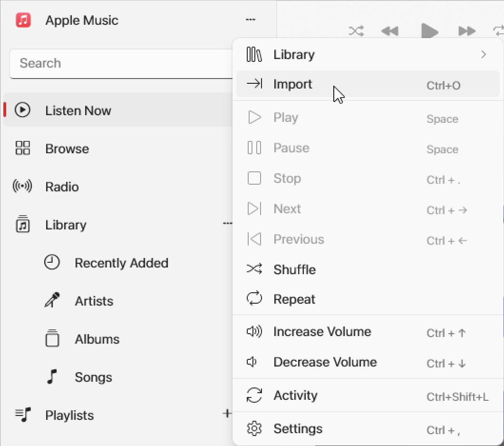This screenshot has height=446, width=504.
Task: Expand the Library submenu in the dropdown menu
Action: click(368, 54)
